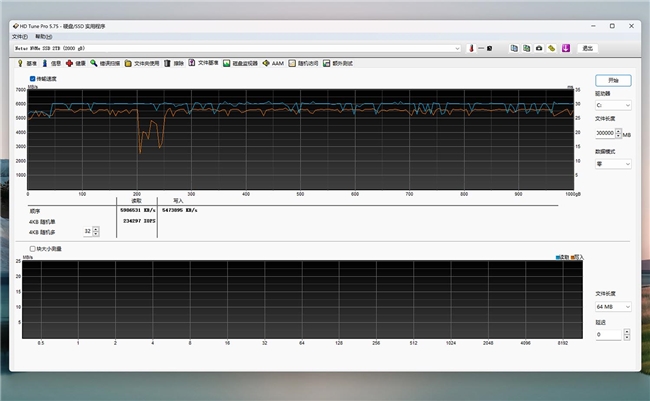
Task: Increase file length with the up arrow
Action: 618,131
